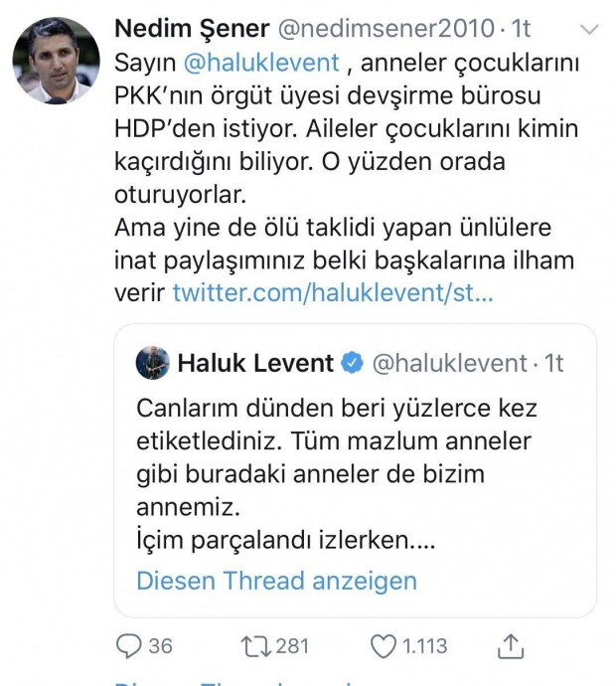Open the @nedimsener2010 handle
The height and width of the screenshot is (686, 616).
pos(365,29)
